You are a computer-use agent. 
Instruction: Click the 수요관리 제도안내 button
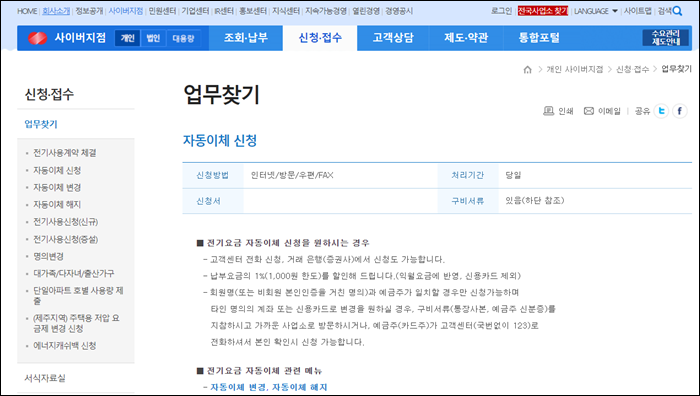coord(666,38)
